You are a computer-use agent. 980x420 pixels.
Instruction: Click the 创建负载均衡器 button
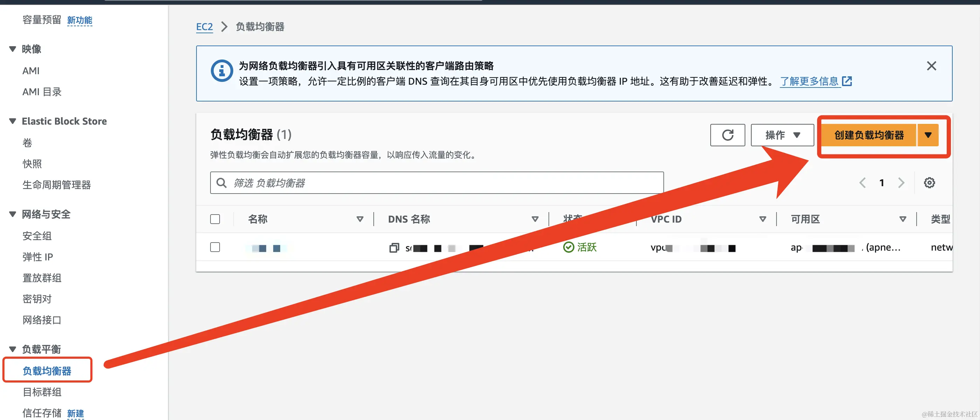(x=869, y=135)
